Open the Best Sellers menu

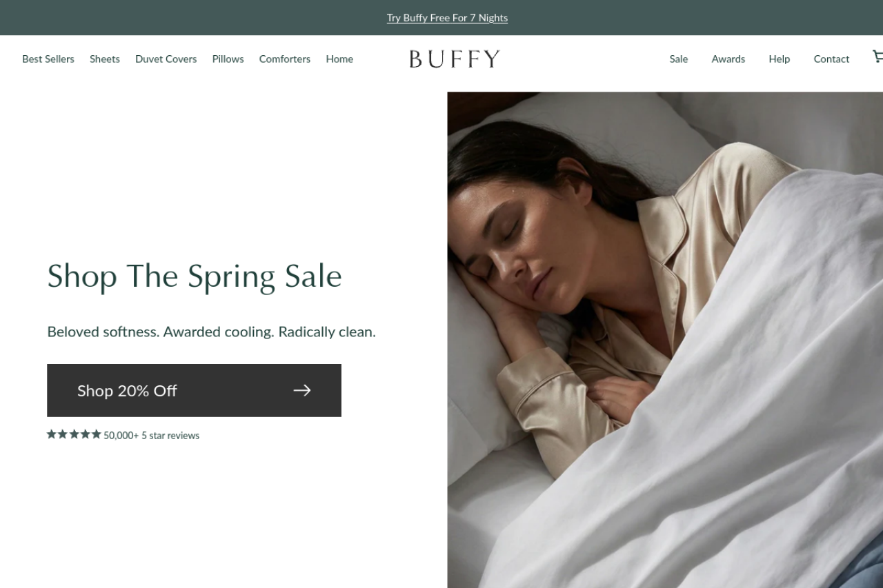(48, 59)
